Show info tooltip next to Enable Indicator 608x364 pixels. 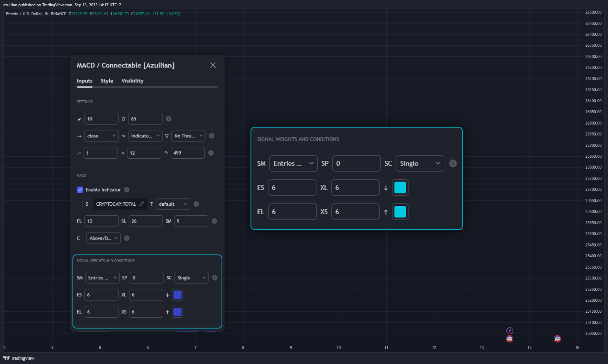[x=127, y=190]
